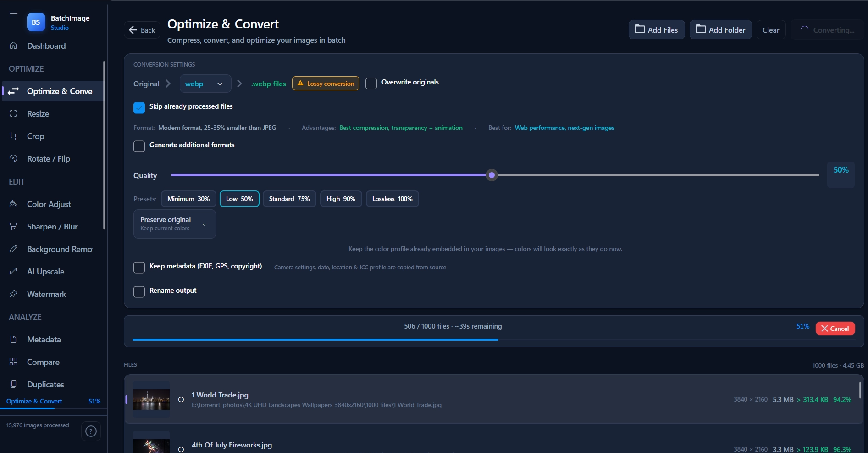Choose the Standard 75% preset
This screenshot has width=868, height=453.
coord(289,199)
